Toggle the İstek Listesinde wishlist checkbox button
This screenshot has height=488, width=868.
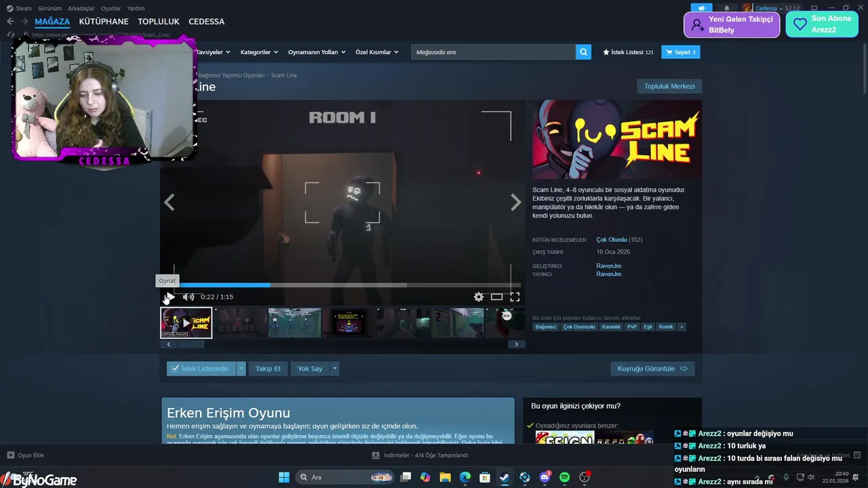201,369
